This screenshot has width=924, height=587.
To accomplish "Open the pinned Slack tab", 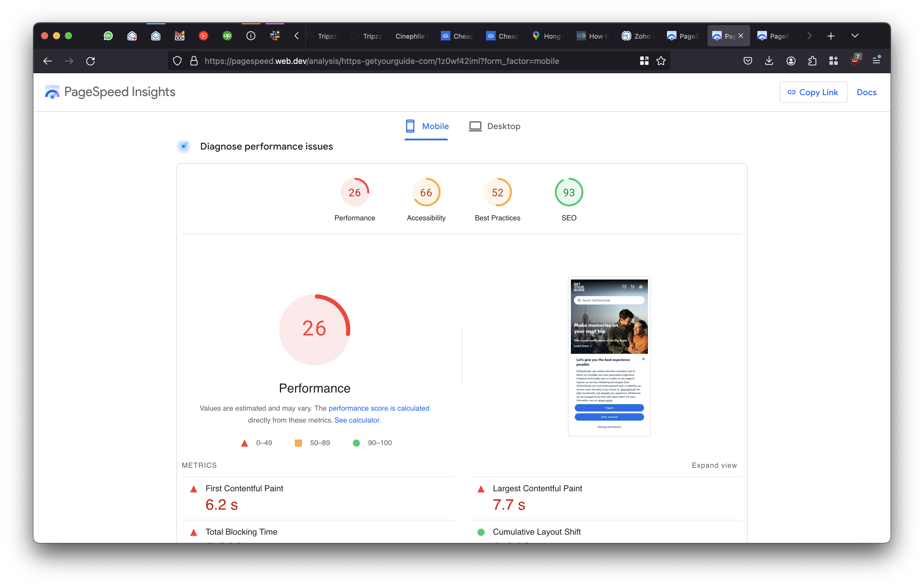I will [x=275, y=36].
